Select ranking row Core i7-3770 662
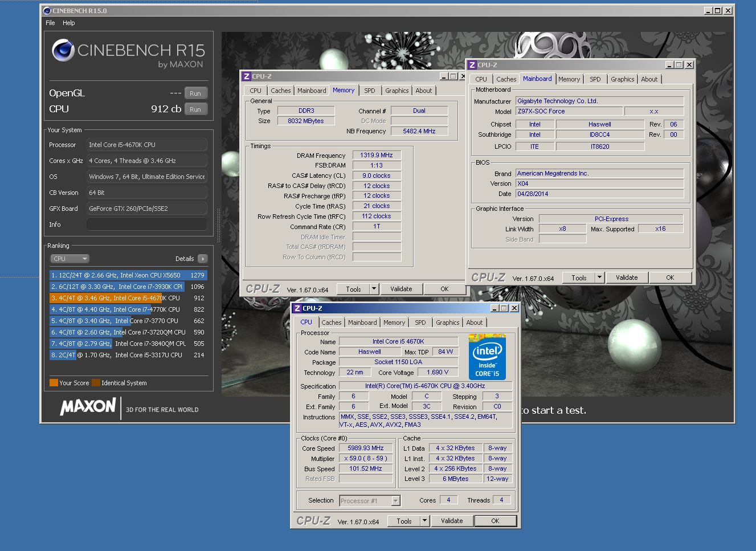This screenshot has height=551, width=756. coord(128,321)
